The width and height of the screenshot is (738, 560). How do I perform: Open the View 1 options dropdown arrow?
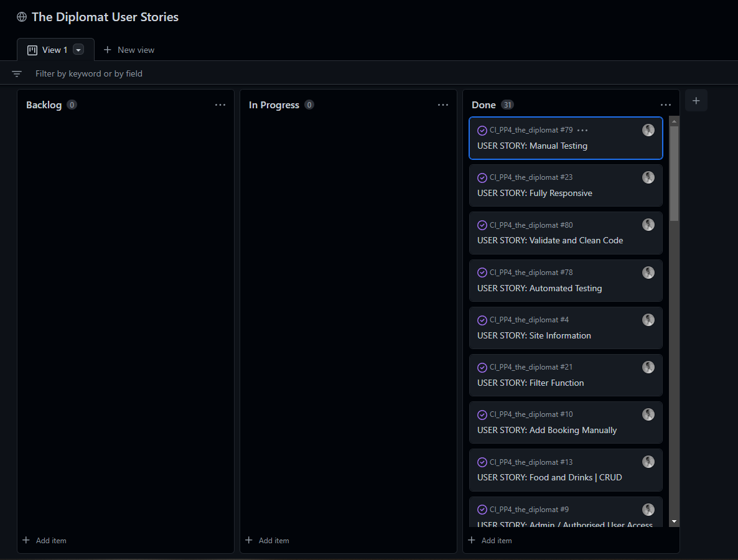click(78, 50)
